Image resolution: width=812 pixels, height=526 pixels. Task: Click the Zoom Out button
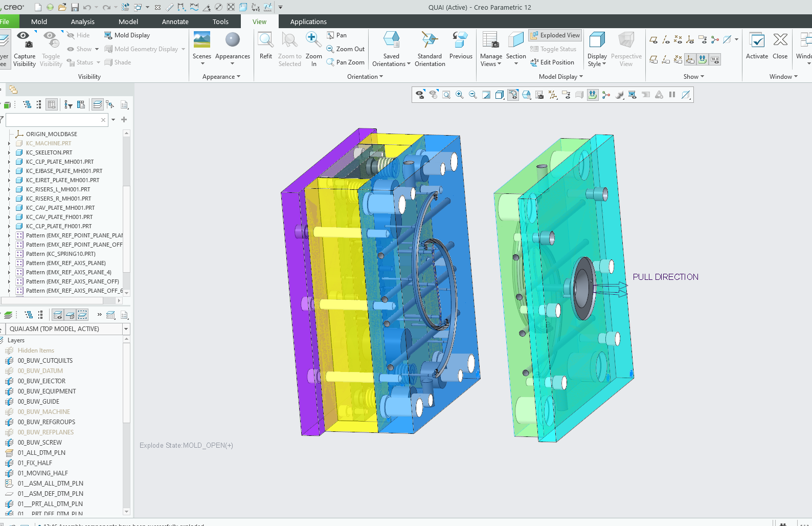(346, 49)
